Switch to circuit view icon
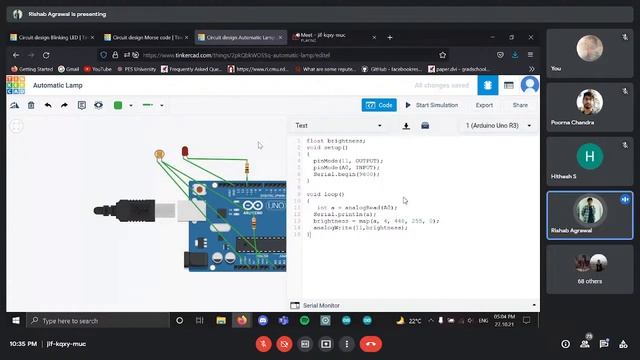 click(x=487, y=85)
